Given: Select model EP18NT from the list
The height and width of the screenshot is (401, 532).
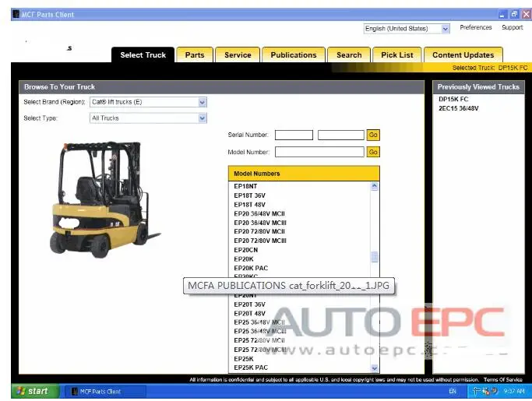Looking at the screenshot, I should point(245,186).
